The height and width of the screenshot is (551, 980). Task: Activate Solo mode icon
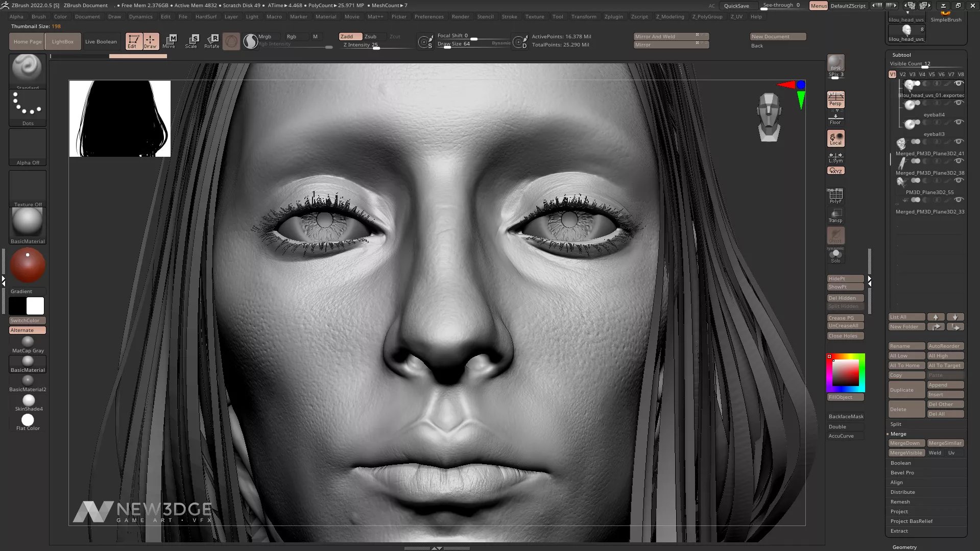pos(835,255)
